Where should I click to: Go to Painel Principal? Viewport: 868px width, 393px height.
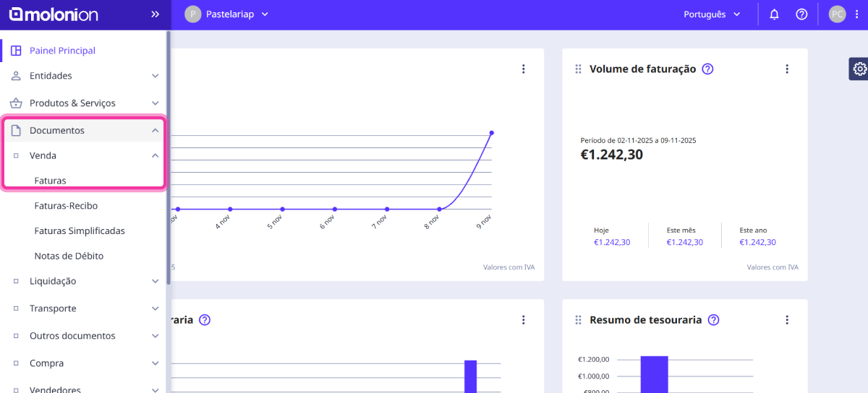[62, 51]
